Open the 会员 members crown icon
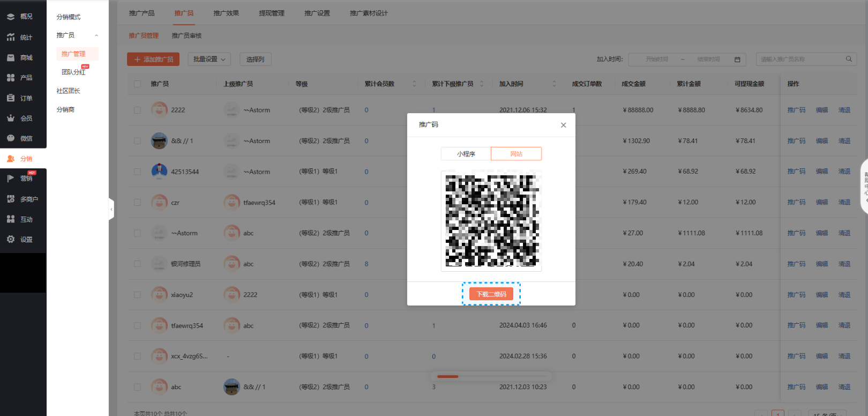The height and width of the screenshot is (416, 868). 11,118
